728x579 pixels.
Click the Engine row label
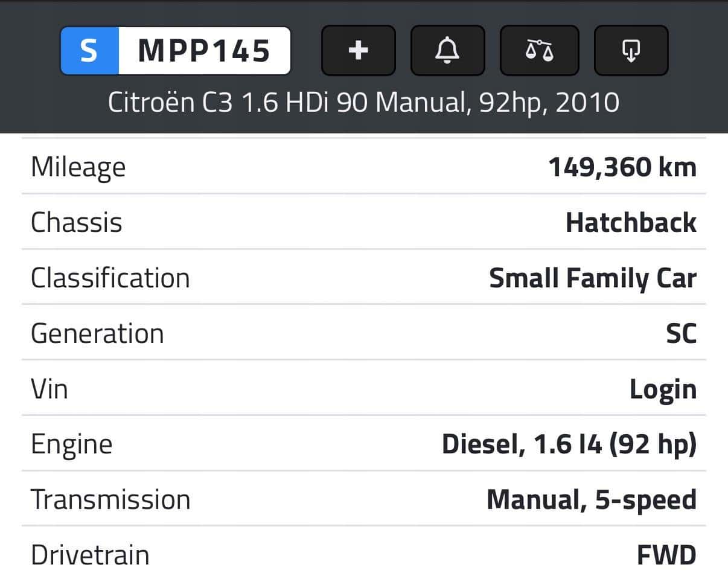71,445
